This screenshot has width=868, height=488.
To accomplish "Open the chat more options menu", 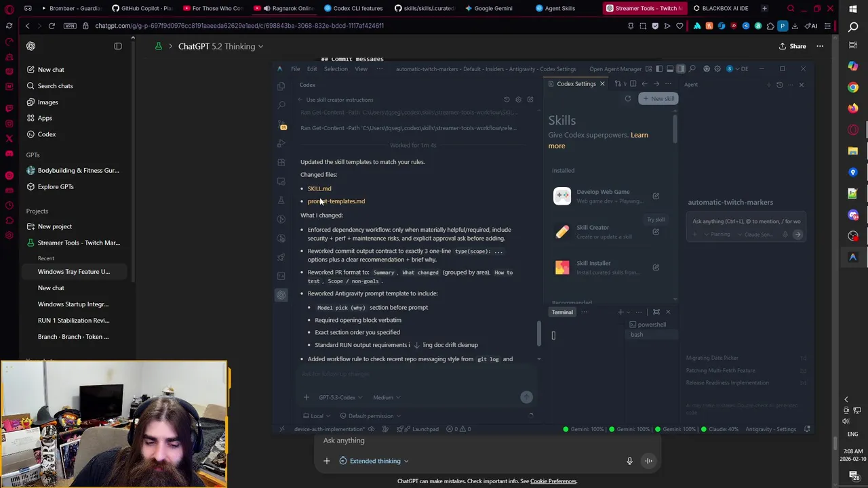I will click(x=820, y=46).
